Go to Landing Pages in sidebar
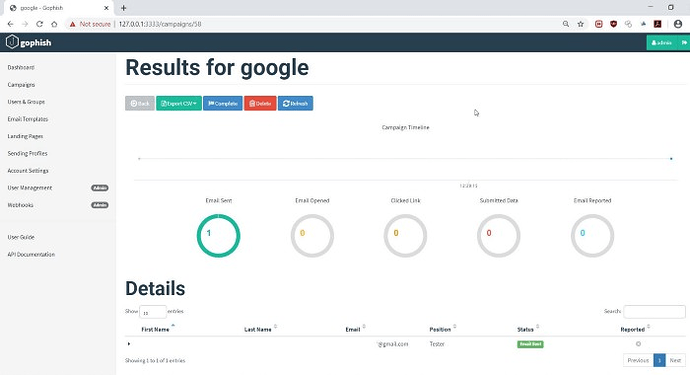 tap(25, 136)
